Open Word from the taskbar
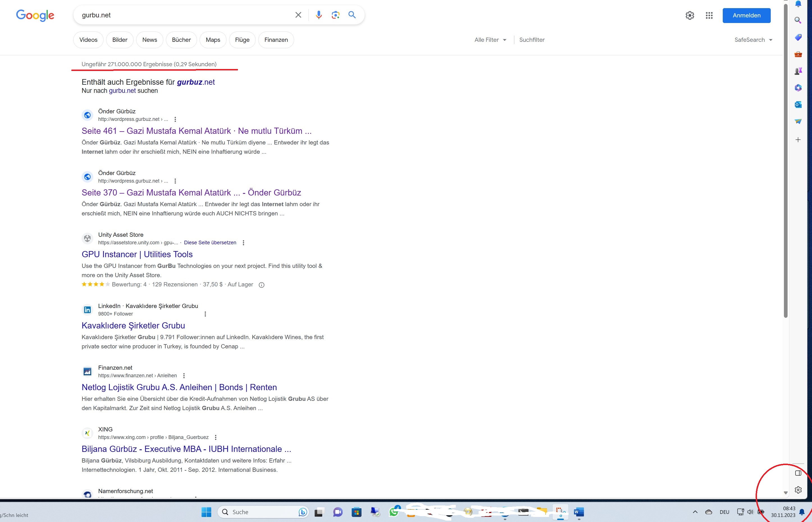This screenshot has height=522, width=812. coord(579,512)
